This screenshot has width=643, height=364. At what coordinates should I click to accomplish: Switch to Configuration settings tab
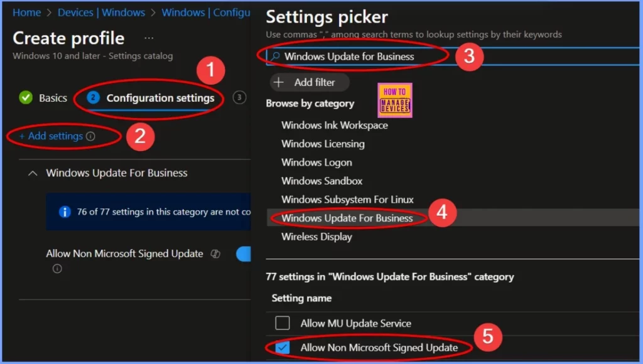tap(160, 98)
